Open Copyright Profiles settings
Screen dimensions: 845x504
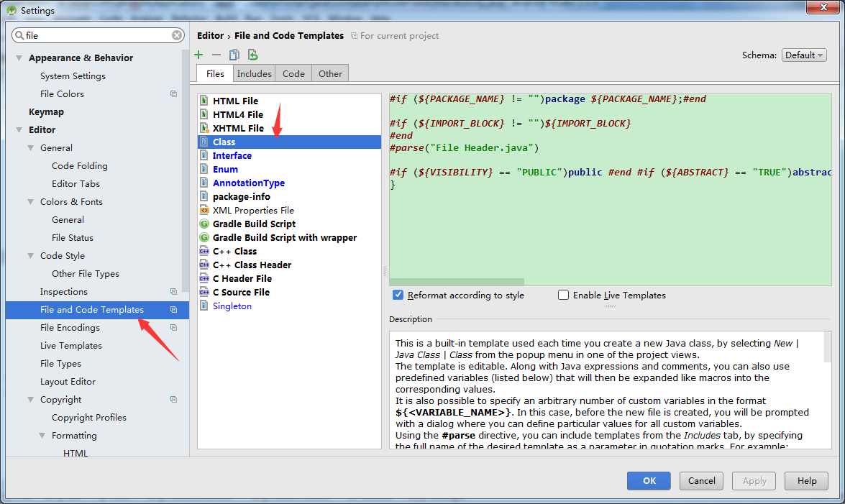89,417
